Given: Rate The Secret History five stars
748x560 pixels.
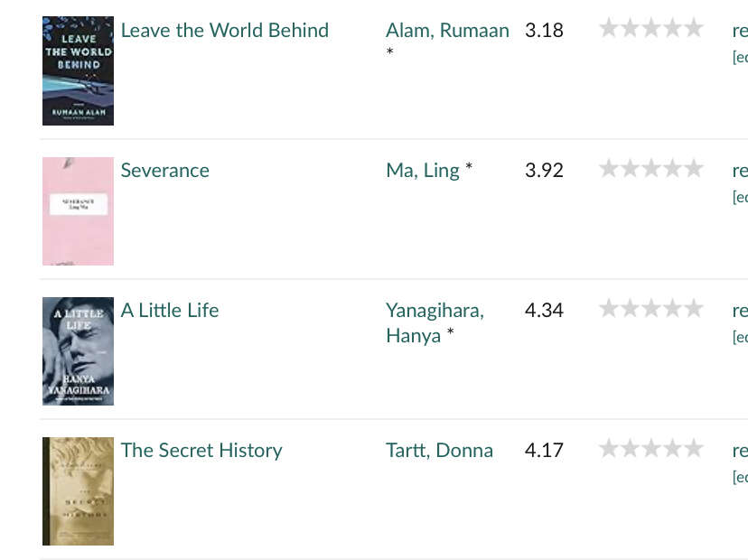Looking at the screenshot, I should [x=694, y=448].
